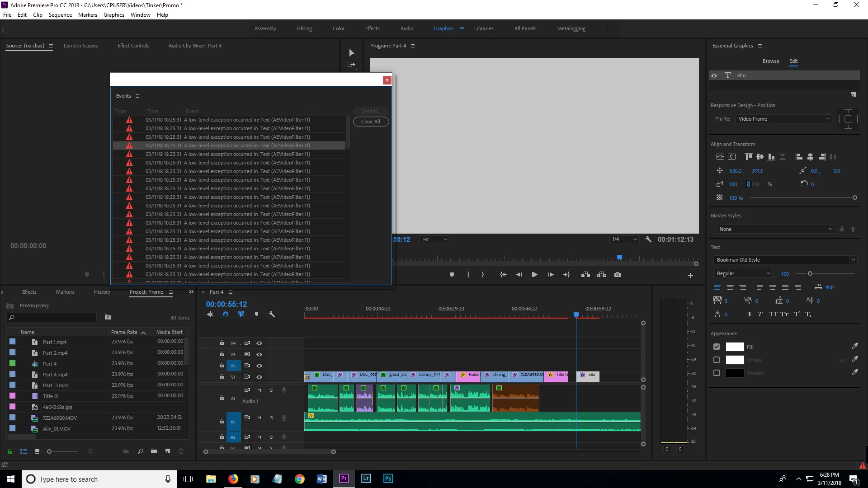Viewport: 868px width, 488px height.
Task: Toggle V2 track output eye icon
Action: 259,366
